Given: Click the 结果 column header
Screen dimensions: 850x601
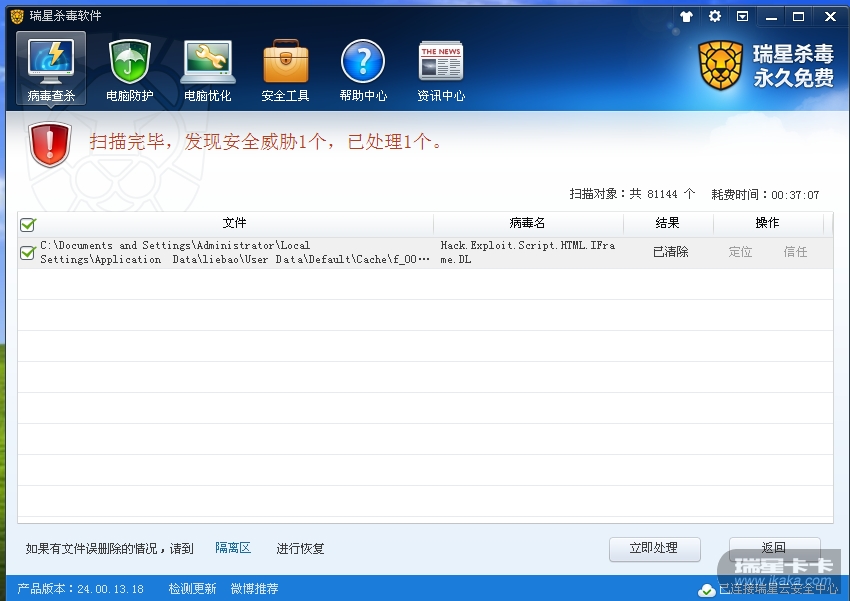Looking at the screenshot, I should point(667,223).
